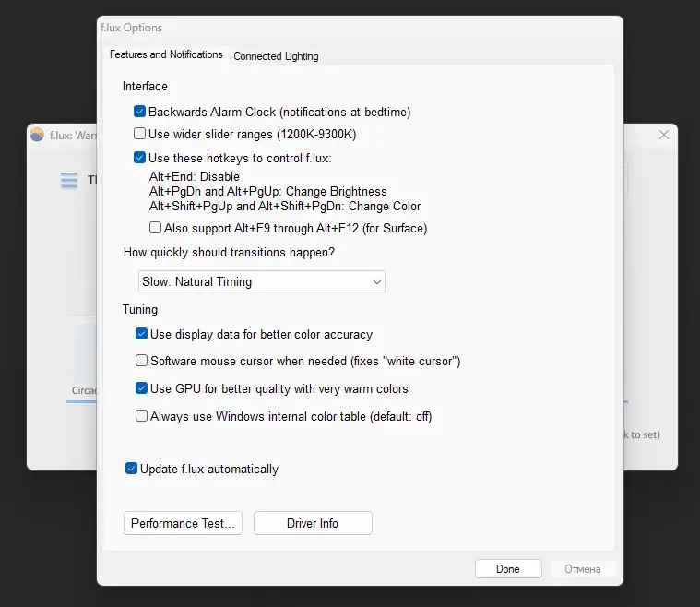Enable software mouse cursor option
Screen dimensions: 700x607
(x=141, y=361)
